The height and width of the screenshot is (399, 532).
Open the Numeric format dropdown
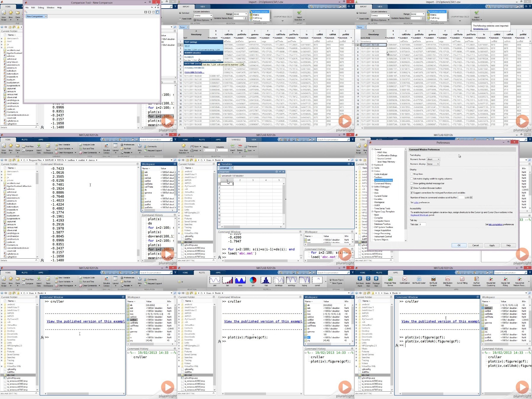[x=433, y=159]
